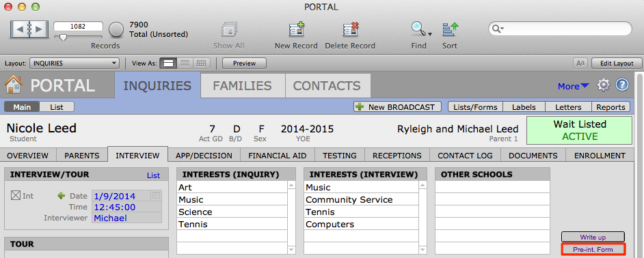Open the APP/DECISION tab
644x258 pixels.
coord(204,156)
